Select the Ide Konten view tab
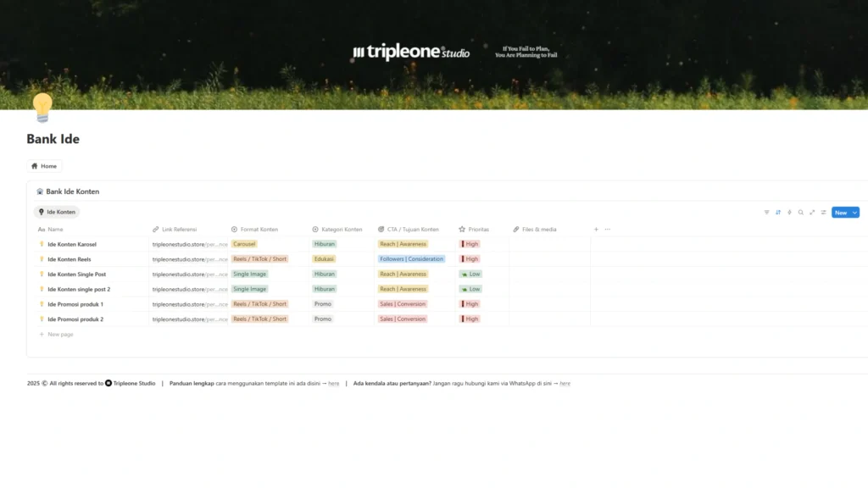Image resolution: width=868 pixels, height=488 pixels. click(57, 212)
